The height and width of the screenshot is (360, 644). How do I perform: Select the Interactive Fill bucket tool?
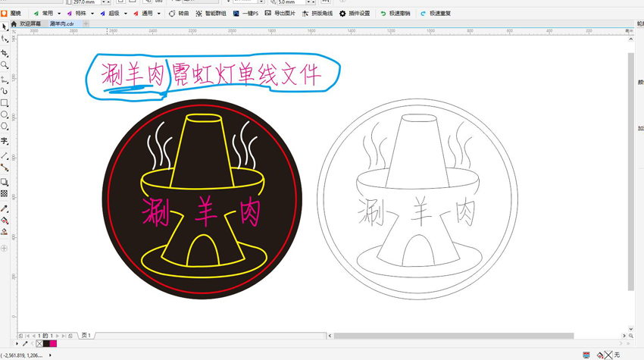pos(4,221)
